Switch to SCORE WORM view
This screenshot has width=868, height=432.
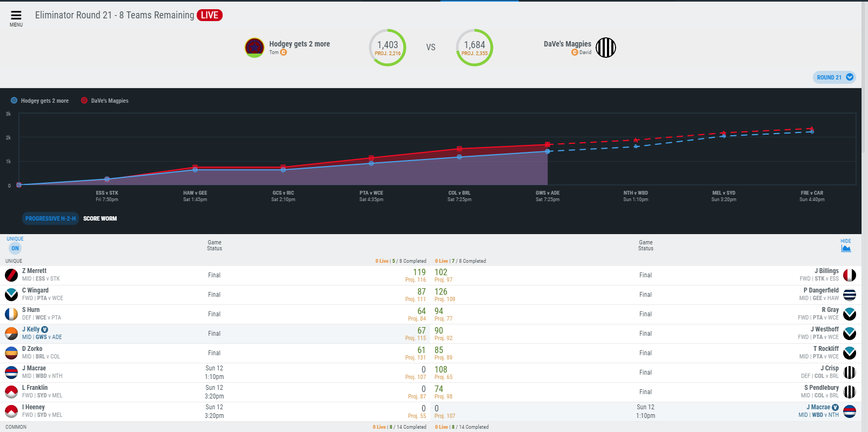click(100, 218)
